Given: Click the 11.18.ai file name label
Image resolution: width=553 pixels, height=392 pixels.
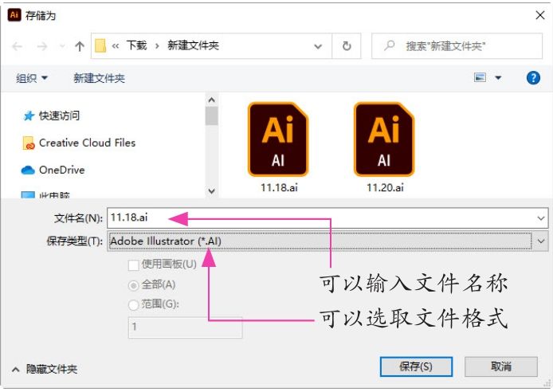Looking at the screenshot, I should (x=279, y=187).
